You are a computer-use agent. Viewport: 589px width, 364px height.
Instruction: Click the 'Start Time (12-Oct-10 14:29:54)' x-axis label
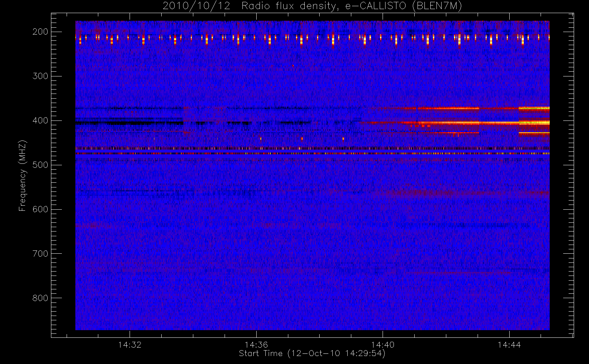pyautogui.click(x=312, y=353)
